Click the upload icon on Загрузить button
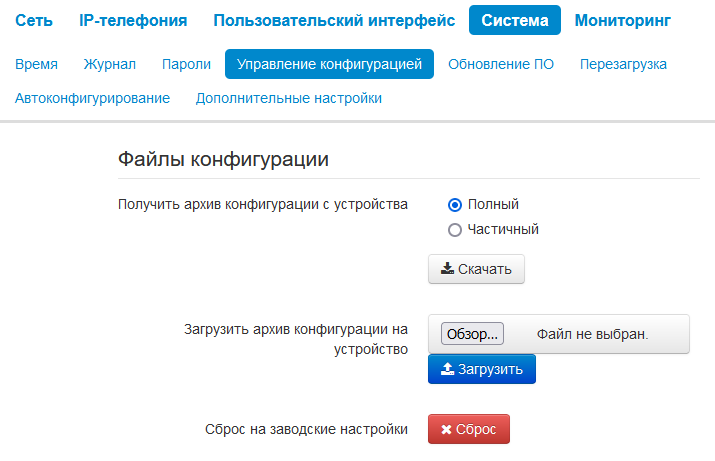 point(448,369)
